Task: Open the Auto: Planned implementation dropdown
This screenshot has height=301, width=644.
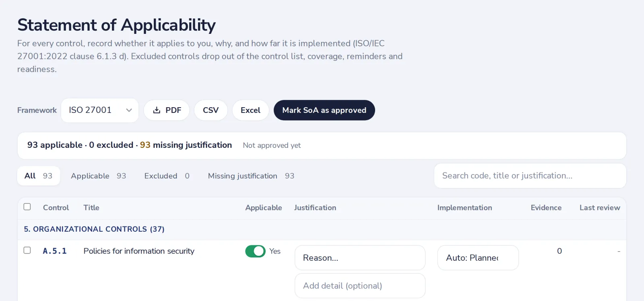Action: pyautogui.click(x=478, y=258)
